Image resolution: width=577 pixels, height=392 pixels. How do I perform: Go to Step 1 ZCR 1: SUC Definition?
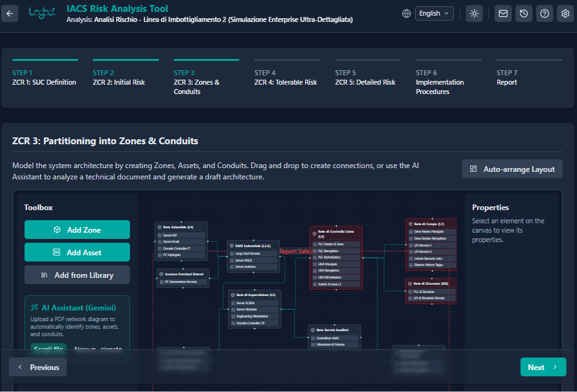tap(45, 78)
